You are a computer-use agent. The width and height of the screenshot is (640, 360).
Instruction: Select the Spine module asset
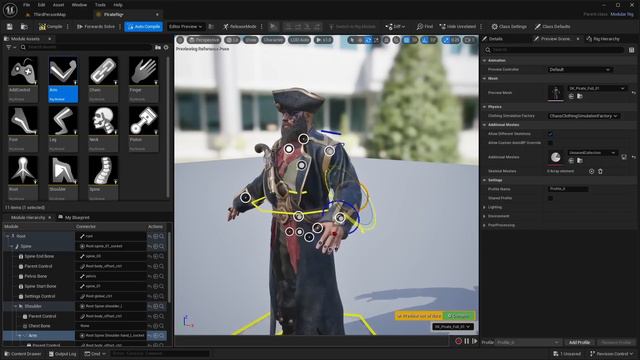click(103, 178)
